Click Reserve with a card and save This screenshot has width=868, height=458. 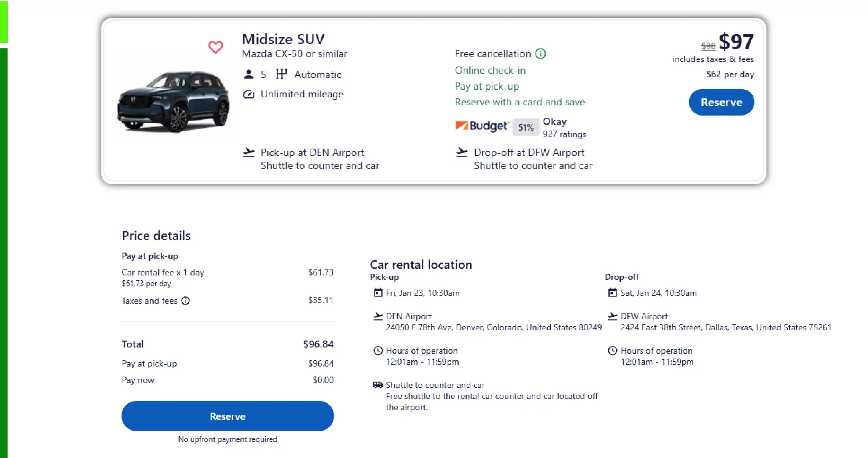click(x=520, y=102)
